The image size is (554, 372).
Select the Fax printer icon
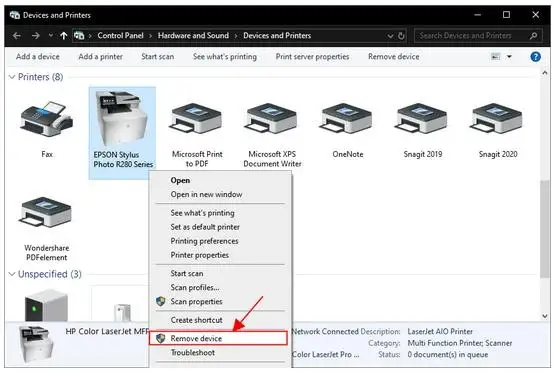[x=47, y=119]
